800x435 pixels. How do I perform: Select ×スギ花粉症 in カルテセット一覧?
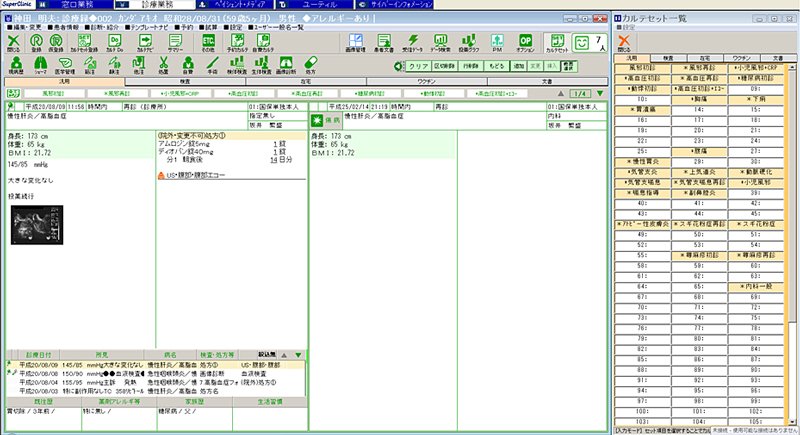(755, 224)
